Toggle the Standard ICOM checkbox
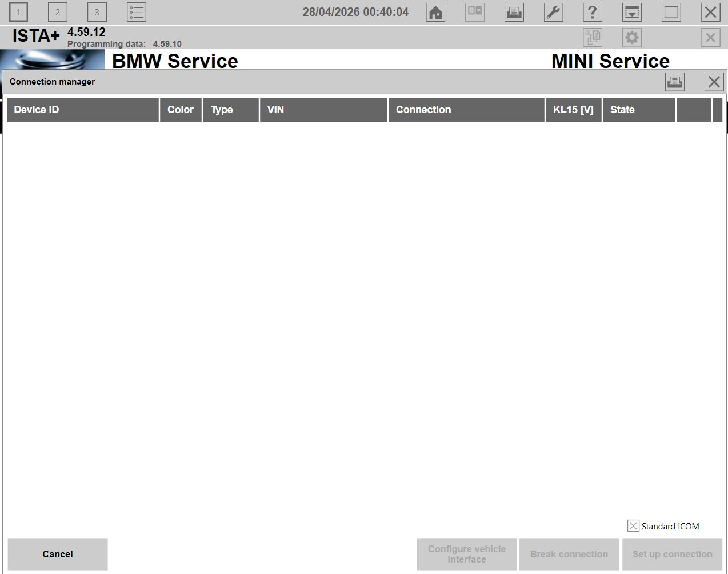This screenshot has width=728, height=574. pyautogui.click(x=633, y=526)
